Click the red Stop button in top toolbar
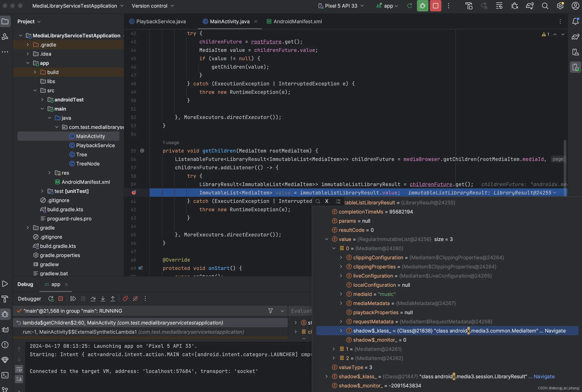The width and height of the screenshot is (582, 392). pos(436,6)
